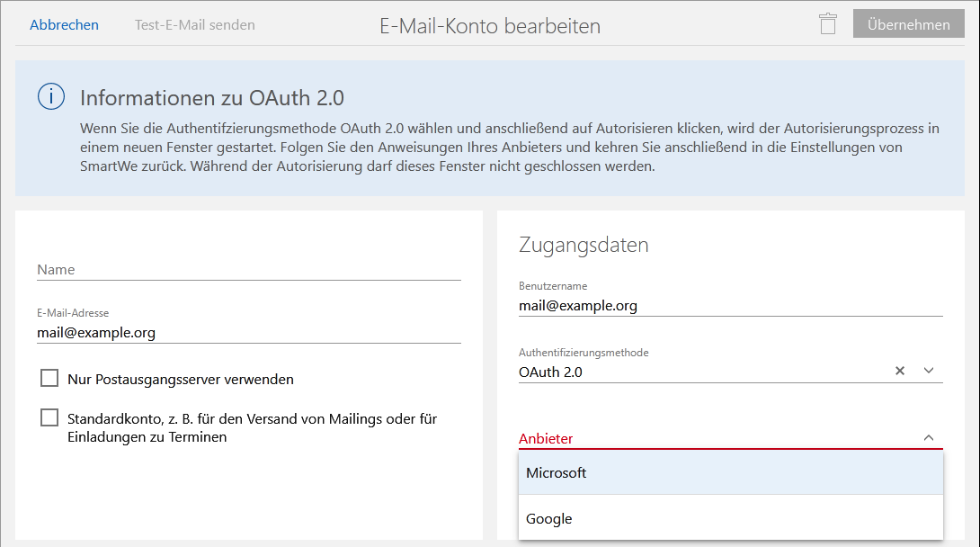Screen dimensions: 980x547
Task: Click the Benutzername text field
Action: coord(730,306)
